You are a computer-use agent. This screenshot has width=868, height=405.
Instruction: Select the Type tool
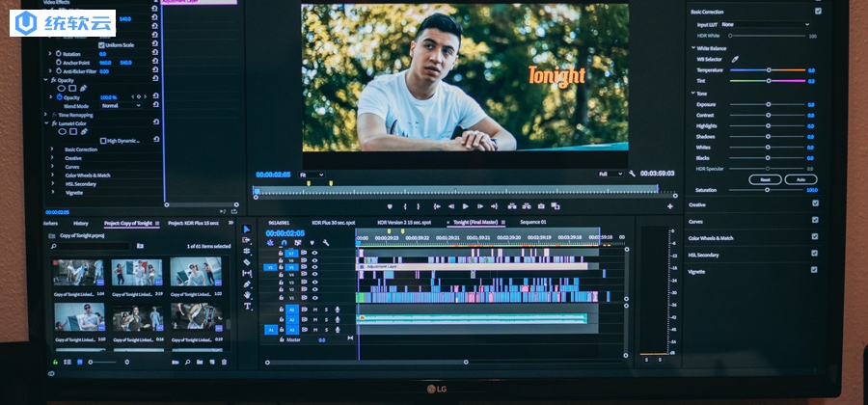(247, 306)
